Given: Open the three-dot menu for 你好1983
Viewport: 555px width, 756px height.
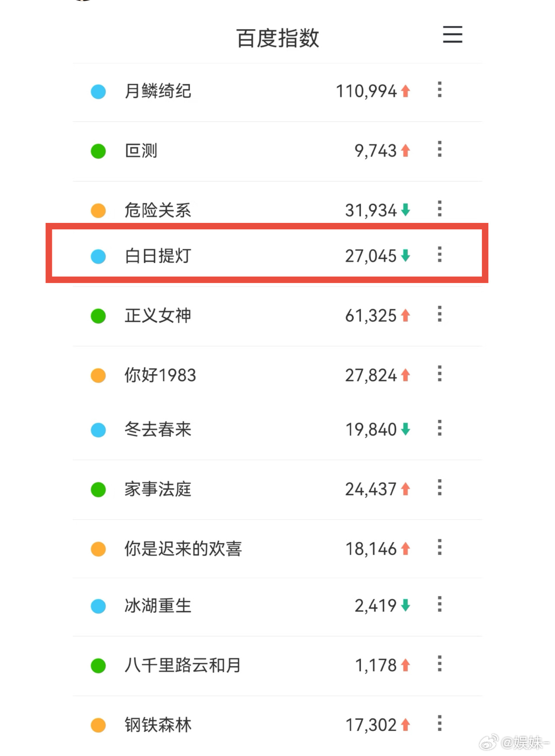Looking at the screenshot, I should [440, 375].
